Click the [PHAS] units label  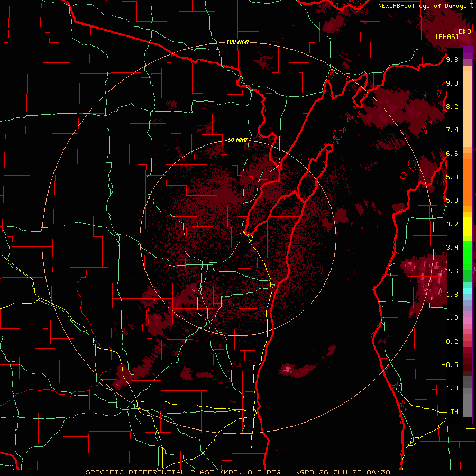447,37
